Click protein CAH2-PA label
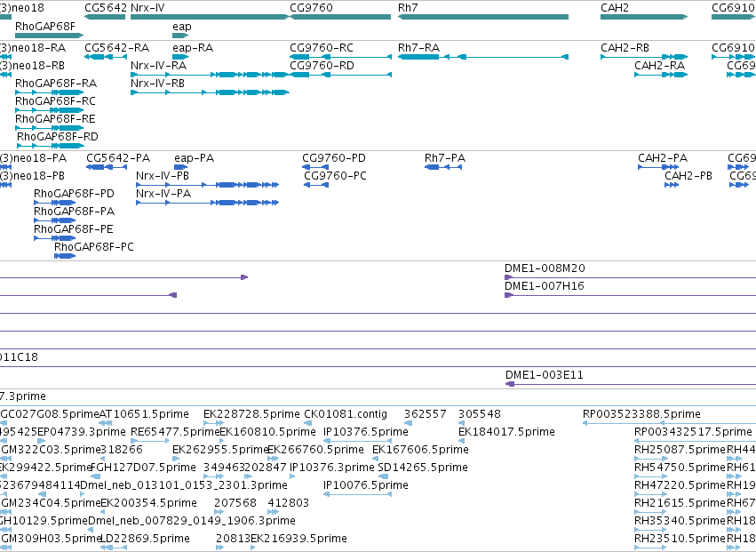This screenshot has width=756, height=552. (x=663, y=158)
